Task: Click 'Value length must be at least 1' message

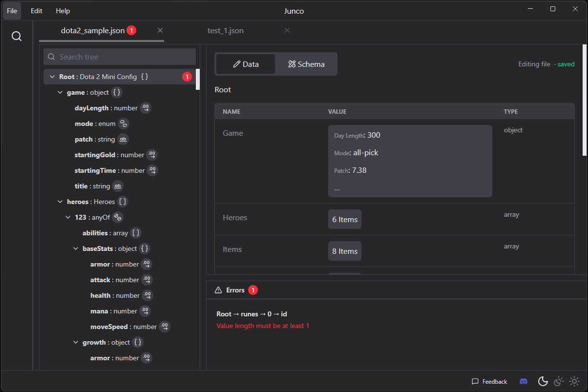Action: [263, 326]
